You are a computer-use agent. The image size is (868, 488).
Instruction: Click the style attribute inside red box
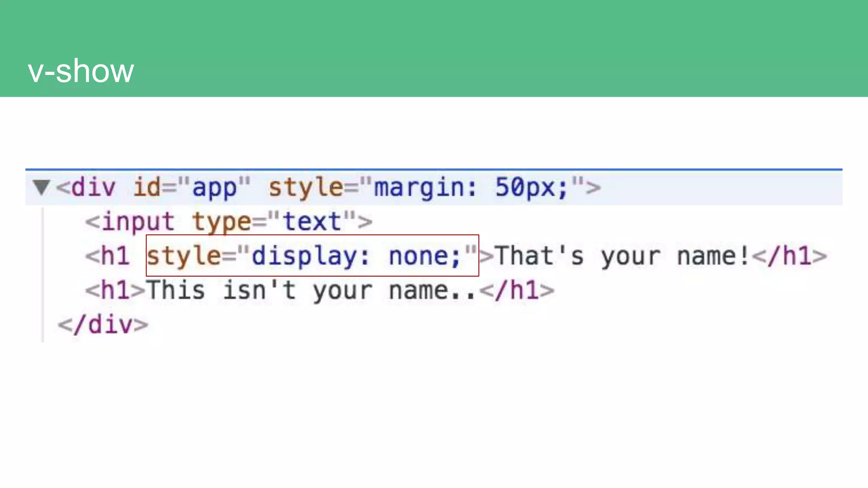183,256
